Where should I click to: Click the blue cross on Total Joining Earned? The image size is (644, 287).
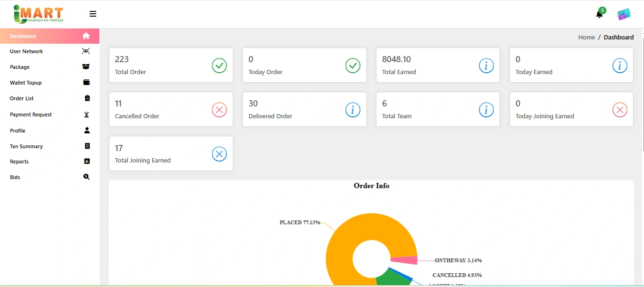click(219, 154)
